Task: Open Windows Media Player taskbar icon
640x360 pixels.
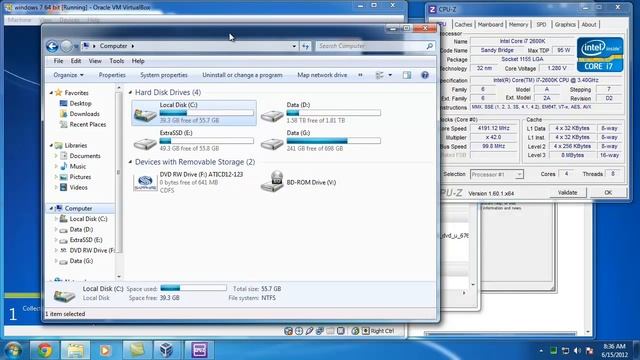Action: pyautogui.click(x=106, y=350)
